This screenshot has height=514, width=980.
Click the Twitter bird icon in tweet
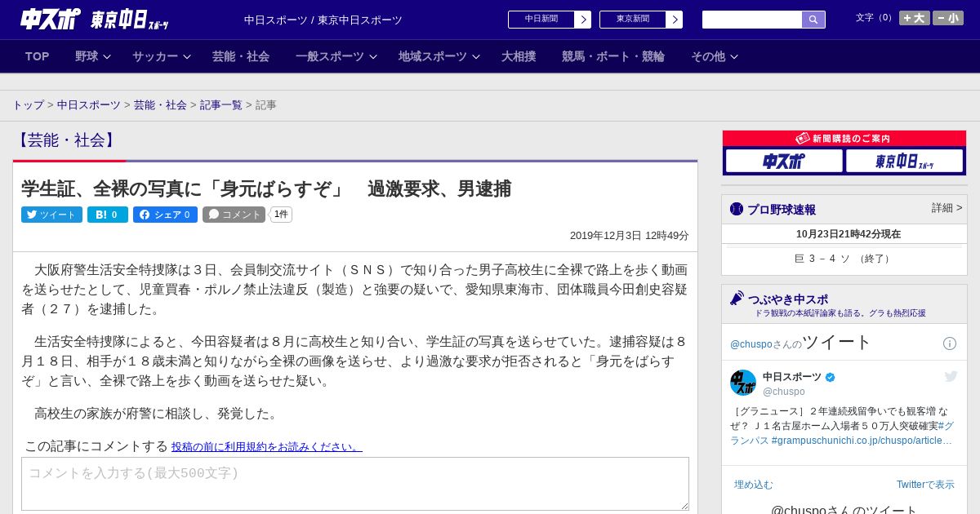tap(951, 376)
